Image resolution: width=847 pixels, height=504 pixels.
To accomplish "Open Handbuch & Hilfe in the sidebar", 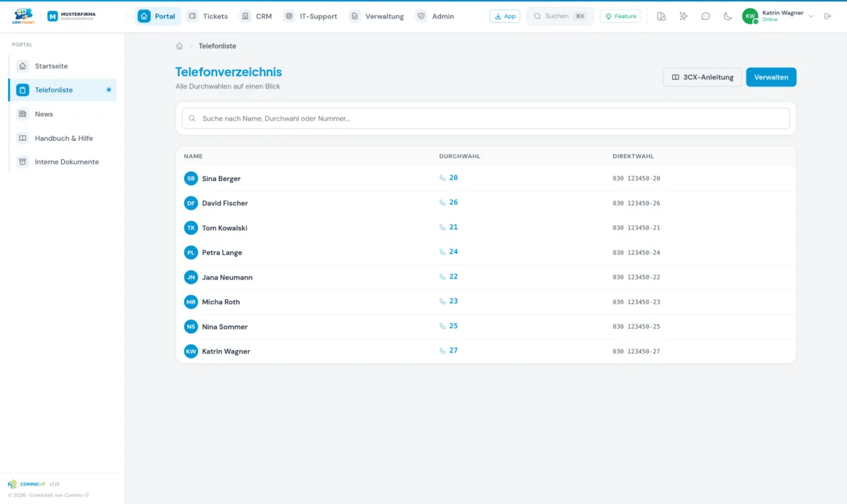I will 63,138.
